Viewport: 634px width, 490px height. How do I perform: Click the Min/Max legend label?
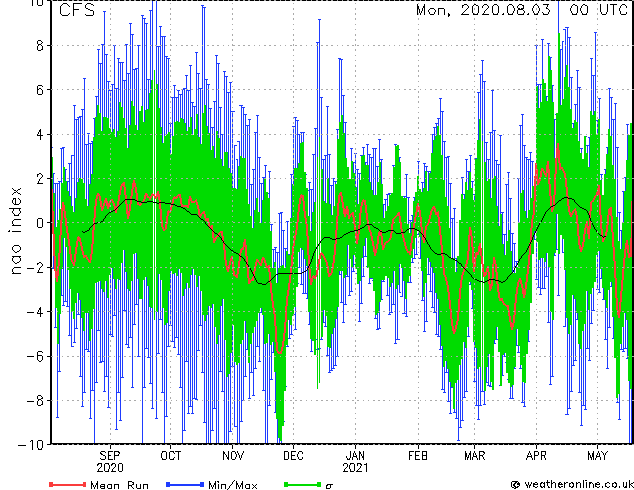(232, 485)
